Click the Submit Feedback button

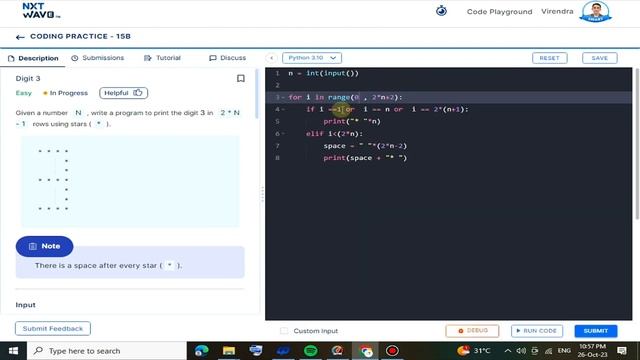(x=53, y=329)
